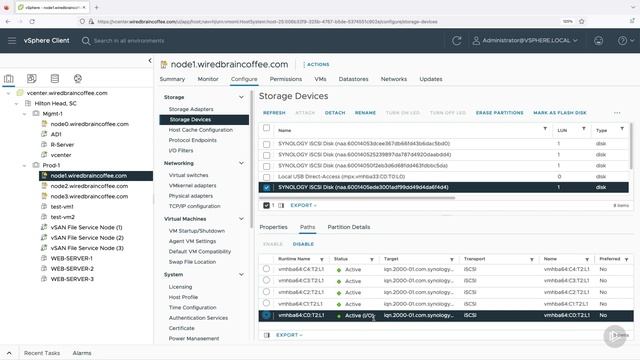Click the devices table vertical scrollbar
Screen dimensions: 640x360
click(631, 146)
